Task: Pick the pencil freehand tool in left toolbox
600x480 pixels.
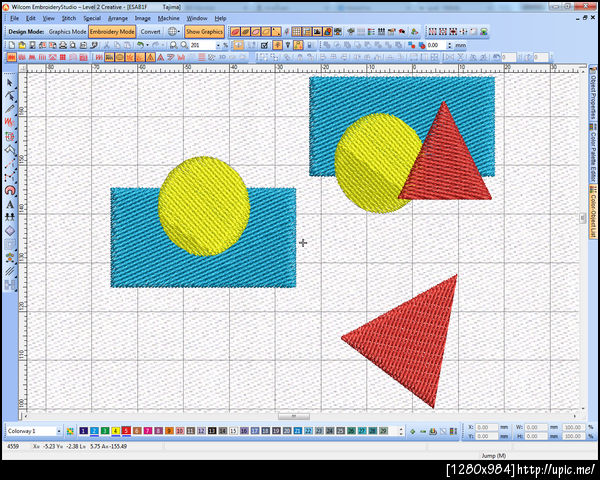Action: pos(10,109)
